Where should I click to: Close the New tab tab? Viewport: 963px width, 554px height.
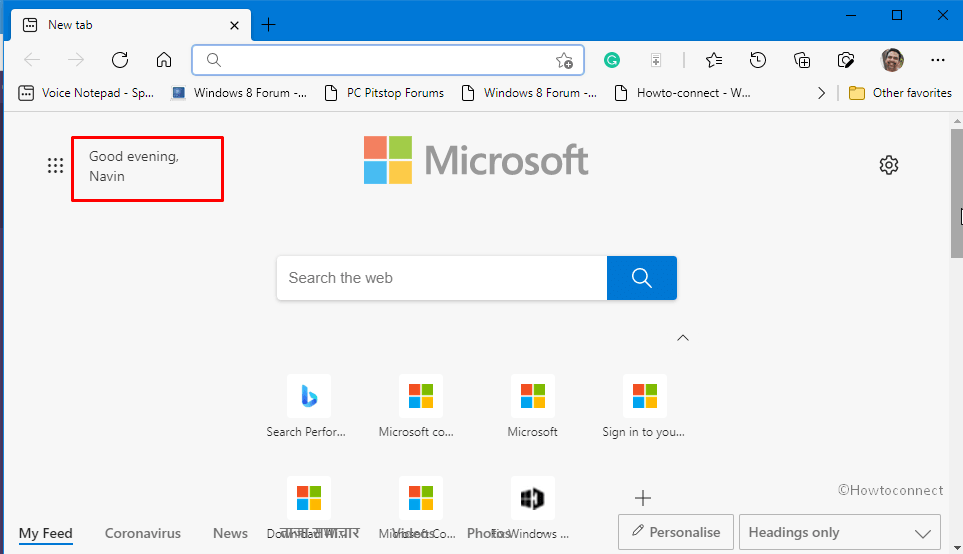tap(234, 25)
